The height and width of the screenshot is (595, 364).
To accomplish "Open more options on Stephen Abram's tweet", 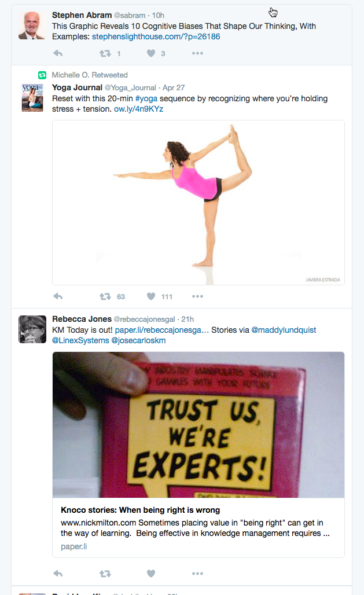I will 197,53.
